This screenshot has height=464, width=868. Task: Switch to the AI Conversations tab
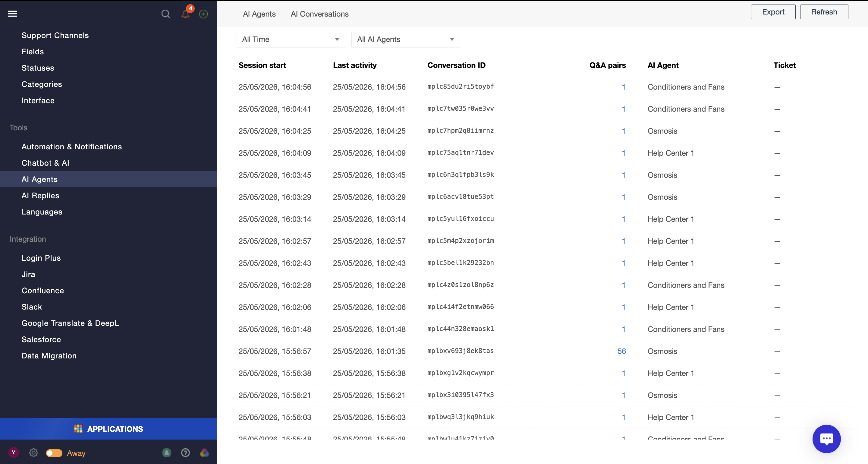(319, 14)
